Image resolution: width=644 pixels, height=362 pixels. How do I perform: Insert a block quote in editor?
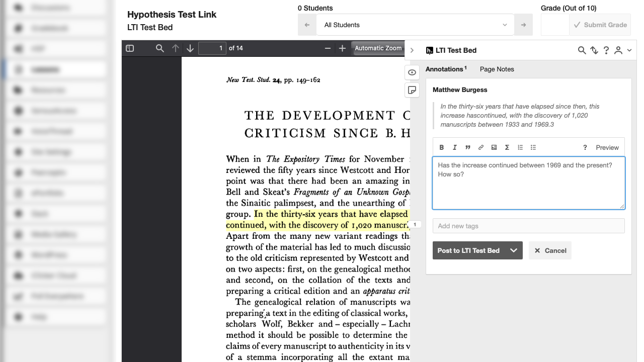[x=468, y=147]
